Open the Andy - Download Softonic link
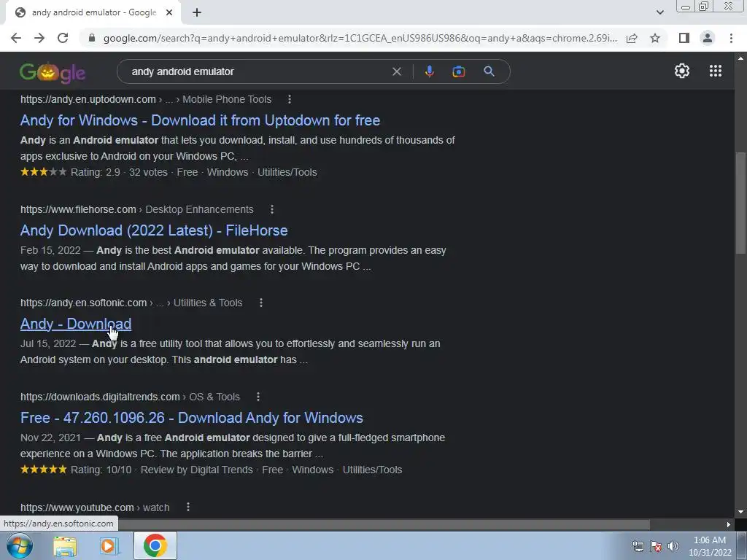Viewport: 747px width, 560px height. point(76,324)
